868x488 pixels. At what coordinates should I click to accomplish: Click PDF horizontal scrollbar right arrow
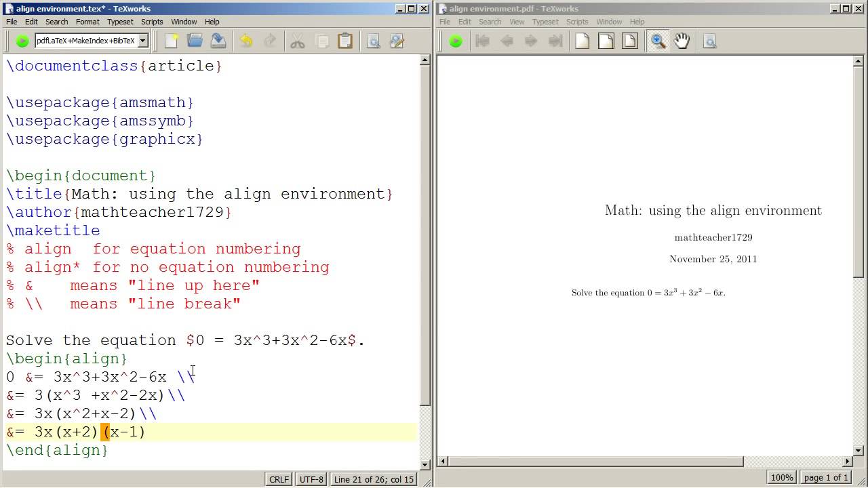[x=848, y=462]
